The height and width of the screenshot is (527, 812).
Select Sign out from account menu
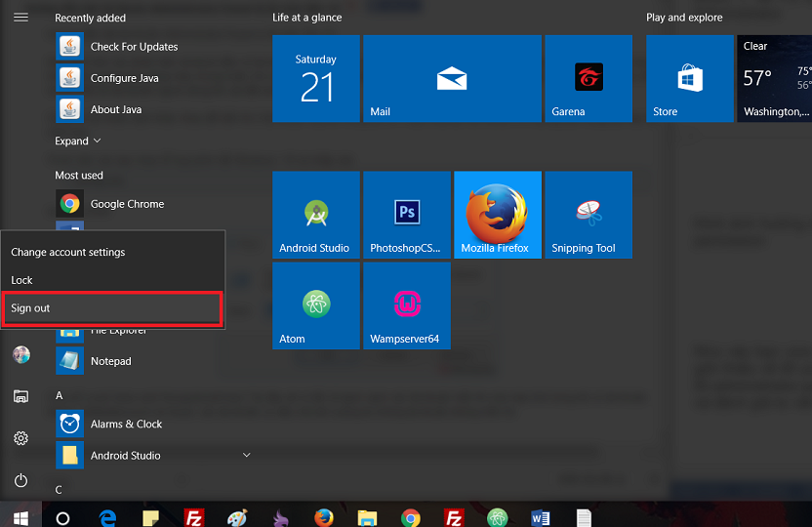click(113, 308)
